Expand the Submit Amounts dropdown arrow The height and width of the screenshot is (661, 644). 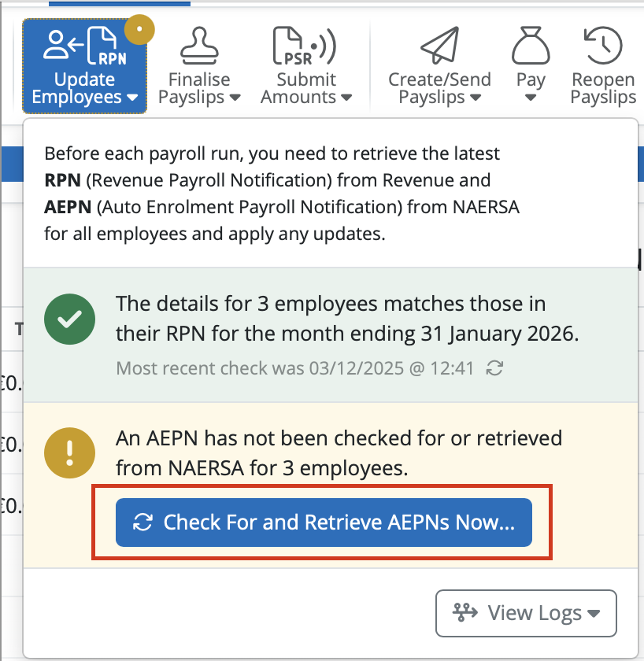[x=346, y=98]
